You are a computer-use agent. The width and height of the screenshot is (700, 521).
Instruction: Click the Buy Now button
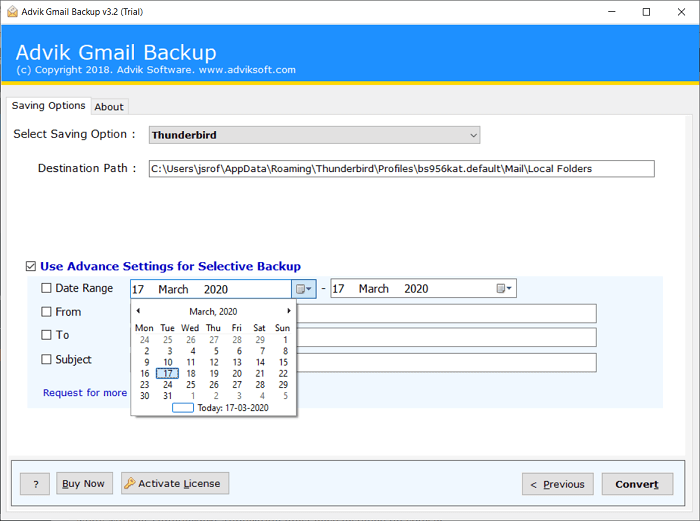coord(84,483)
